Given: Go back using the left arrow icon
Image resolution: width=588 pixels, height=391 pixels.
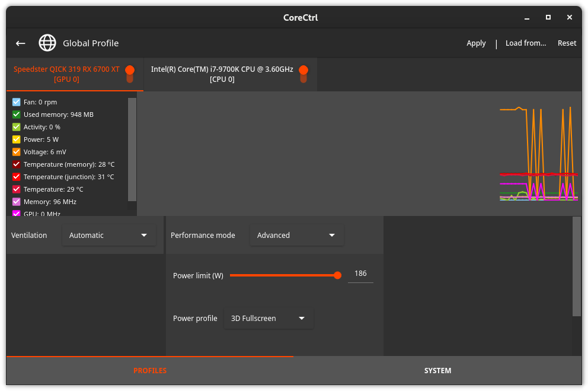Looking at the screenshot, I should (x=21, y=43).
